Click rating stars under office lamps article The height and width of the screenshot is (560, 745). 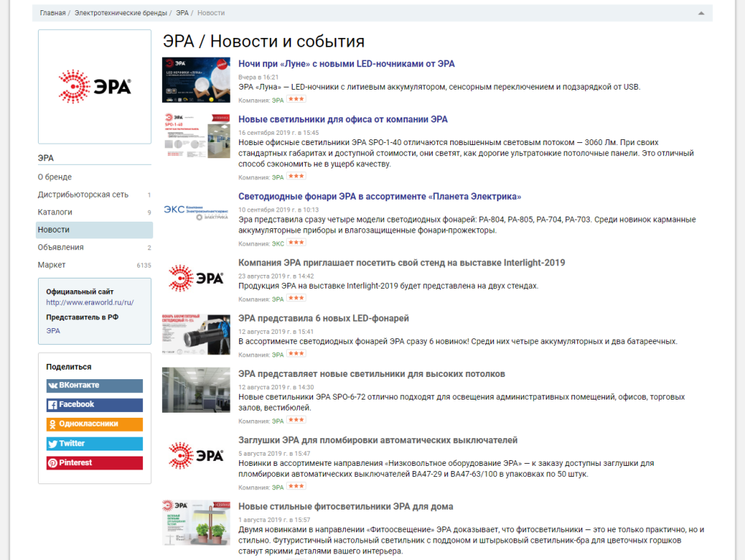pyautogui.click(x=296, y=176)
